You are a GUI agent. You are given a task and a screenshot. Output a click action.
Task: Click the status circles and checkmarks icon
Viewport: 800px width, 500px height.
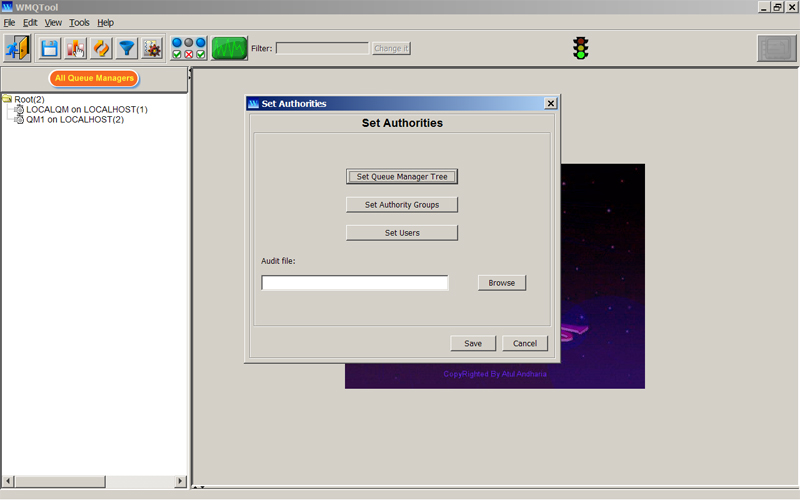coord(188,48)
